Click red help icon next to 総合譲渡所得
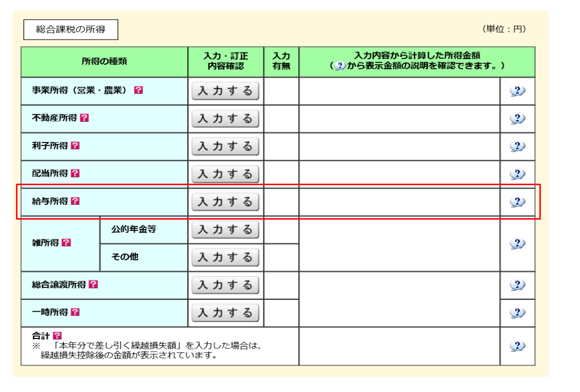580x392 pixels. 93,284
